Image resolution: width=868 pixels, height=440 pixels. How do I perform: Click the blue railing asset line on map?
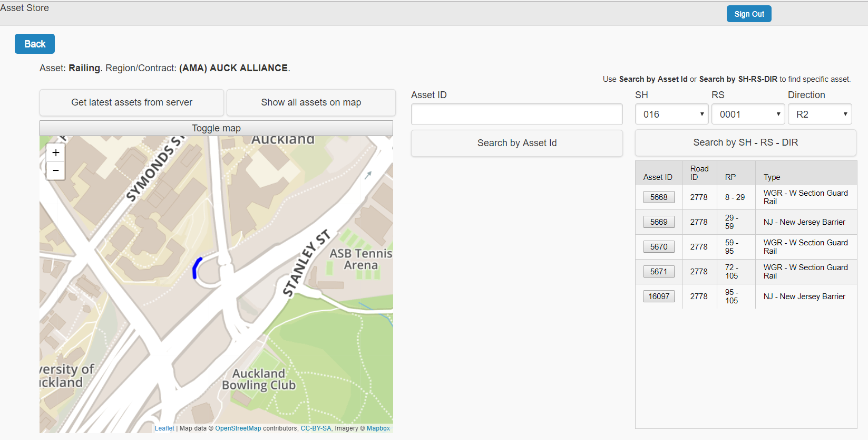pos(196,267)
